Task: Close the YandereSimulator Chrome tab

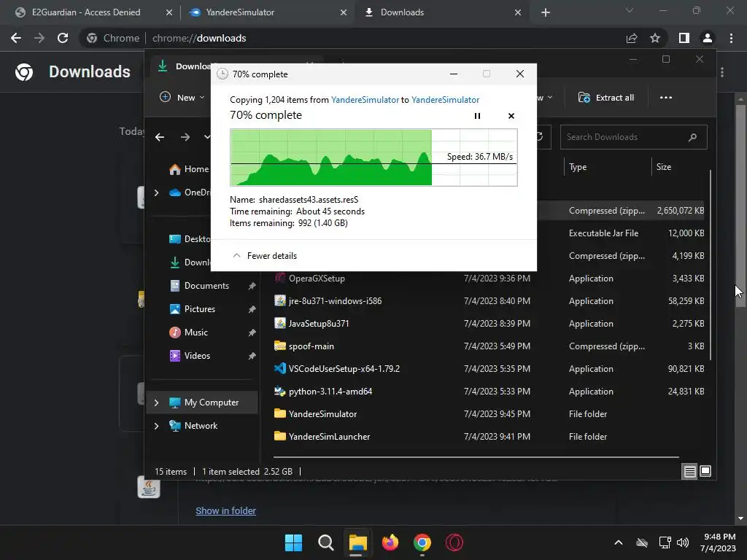Action: [343, 12]
